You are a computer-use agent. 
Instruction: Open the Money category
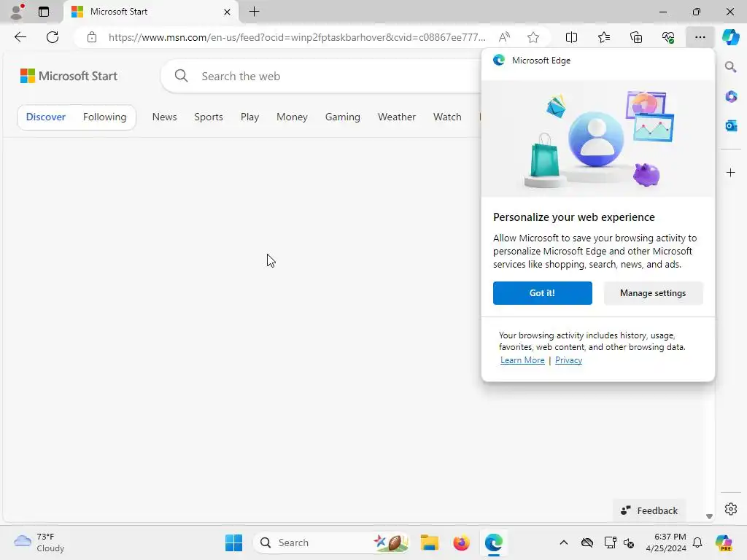click(x=292, y=117)
